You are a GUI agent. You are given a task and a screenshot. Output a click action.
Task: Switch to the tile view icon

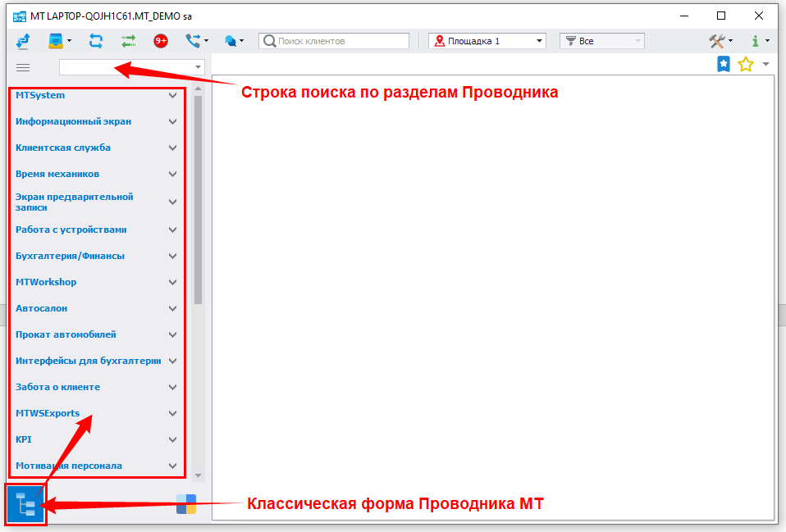click(x=186, y=504)
